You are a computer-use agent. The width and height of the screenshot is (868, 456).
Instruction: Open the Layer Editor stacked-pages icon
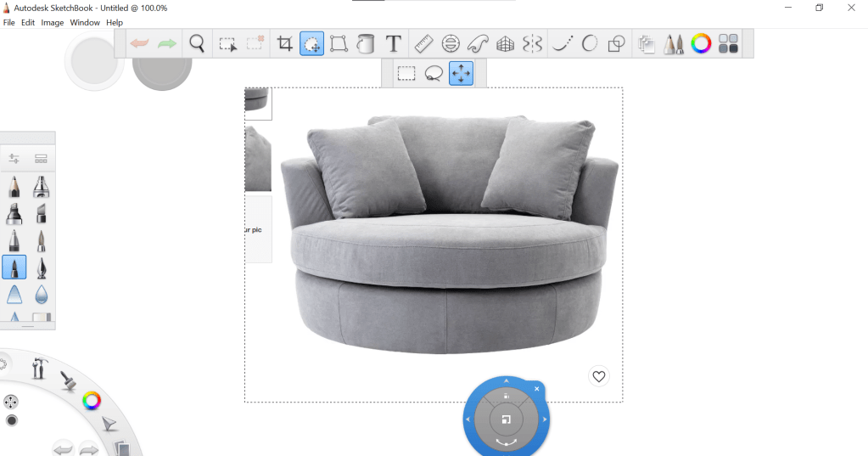647,44
